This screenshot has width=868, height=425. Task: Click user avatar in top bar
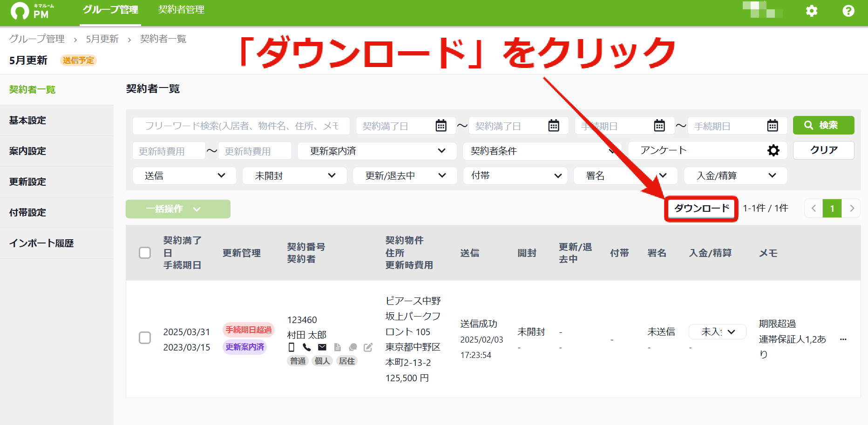(x=762, y=10)
